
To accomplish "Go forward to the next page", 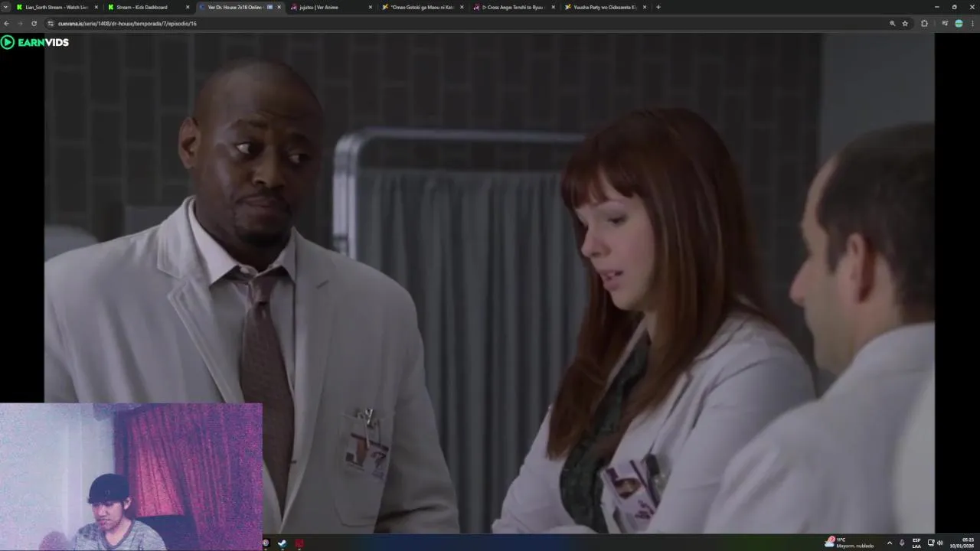I will [x=20, y=24].
